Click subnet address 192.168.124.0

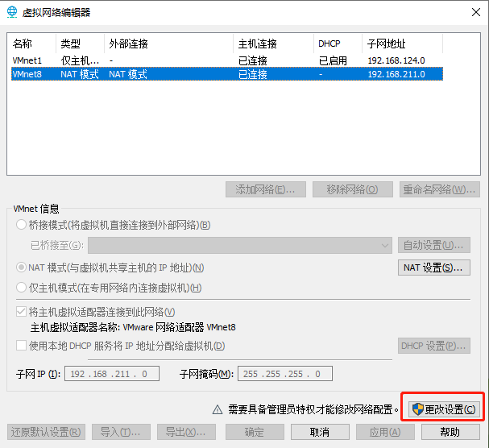click(x=396, y=60)
